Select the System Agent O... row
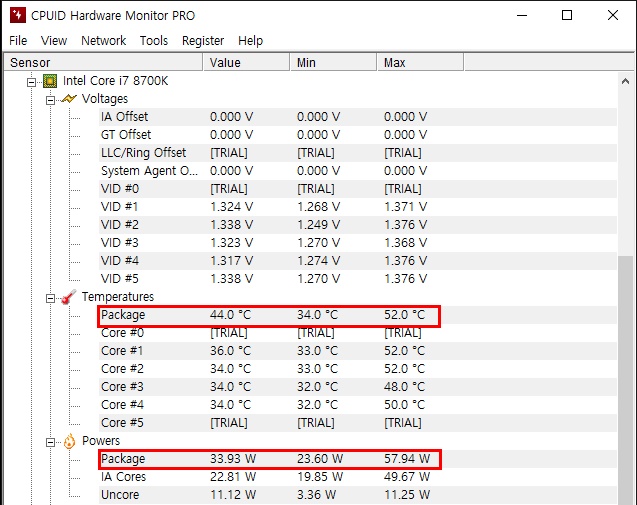This screenshot has height=505, width=637. coord(358,171)
